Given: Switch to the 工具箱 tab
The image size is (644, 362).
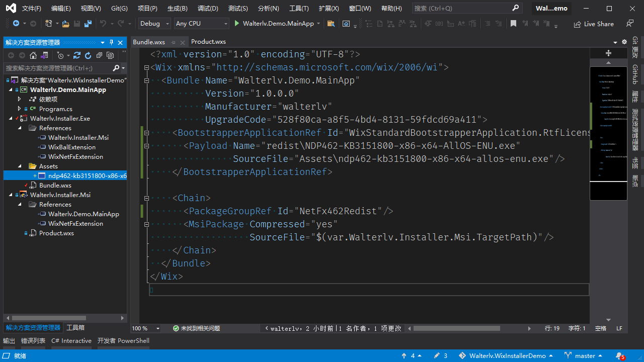Looking at the screenshot, I should (75, 328).
